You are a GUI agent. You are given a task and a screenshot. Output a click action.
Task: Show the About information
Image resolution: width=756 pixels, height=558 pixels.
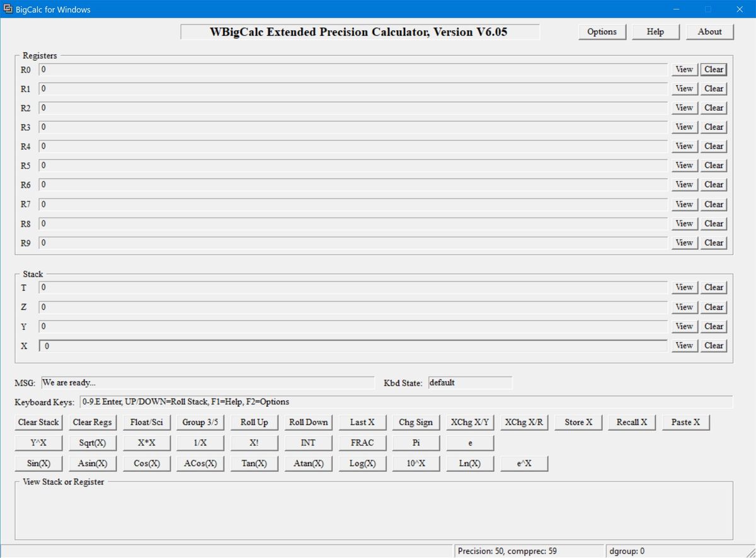[709, 31]
